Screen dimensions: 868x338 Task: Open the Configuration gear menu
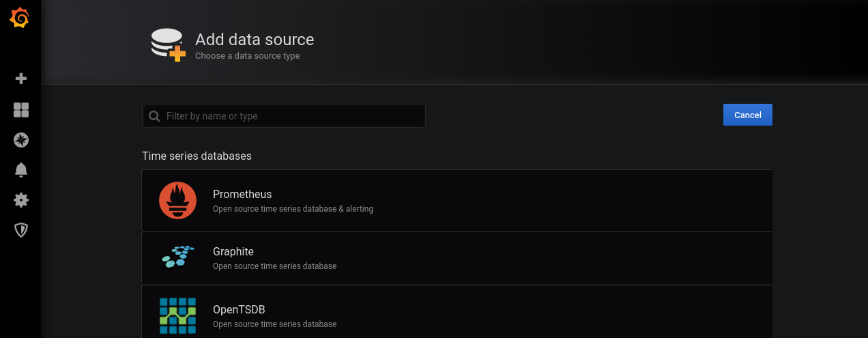tap(21, 200)
